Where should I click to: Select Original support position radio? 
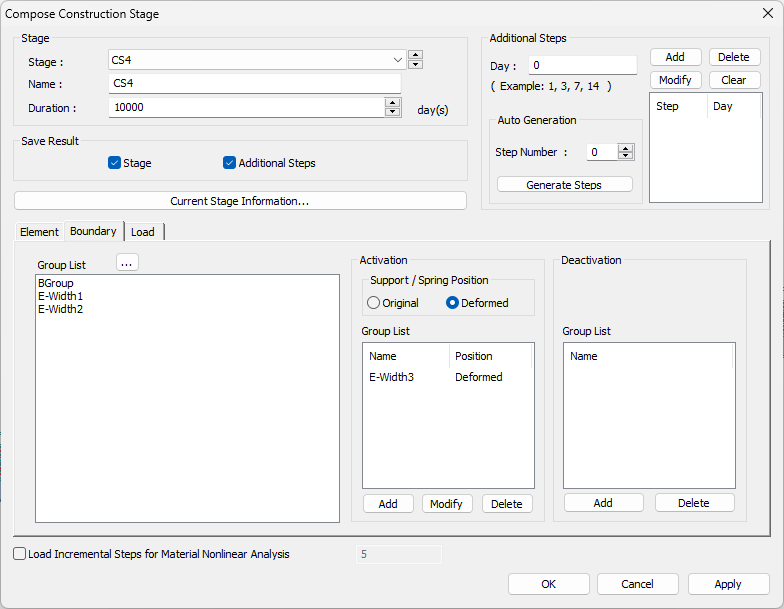pos(374,303)
